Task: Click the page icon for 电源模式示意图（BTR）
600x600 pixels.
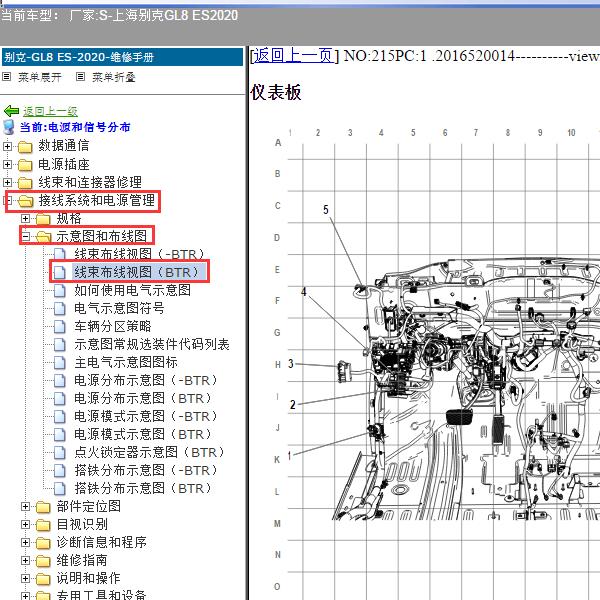Action: coord(59,434)
